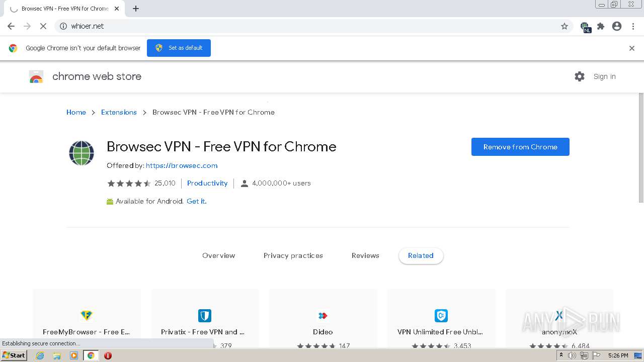Click the Get it Android link
Viewport: 644px width, 362px height.
(197, 201)
